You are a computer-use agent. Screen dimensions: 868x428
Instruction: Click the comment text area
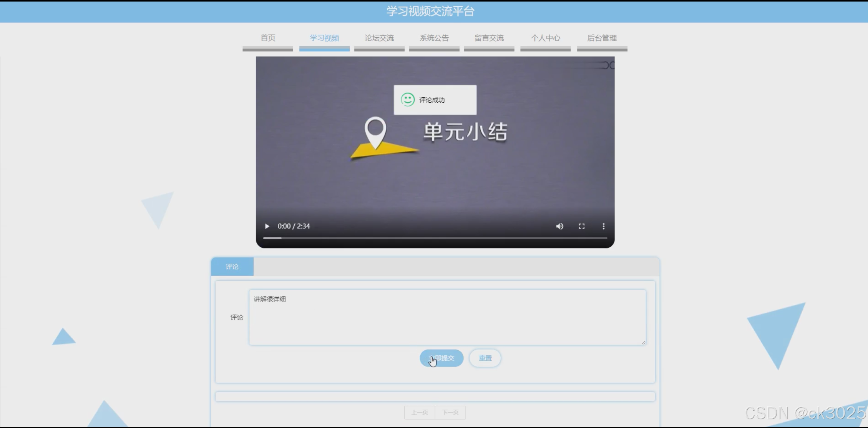click(x=447, y=317)
